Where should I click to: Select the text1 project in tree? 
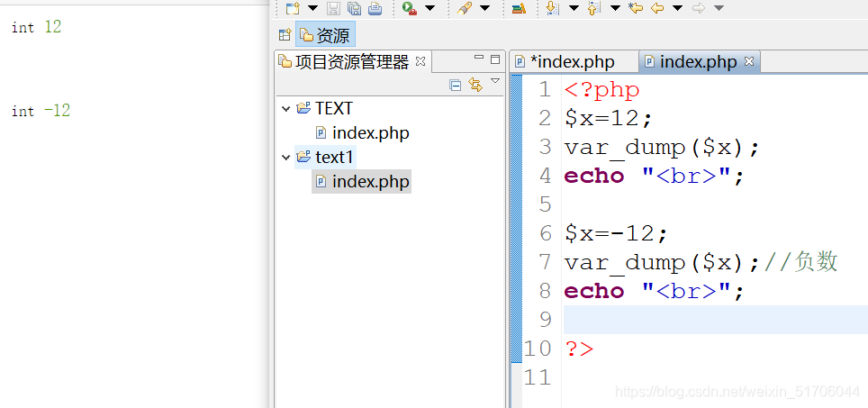[334, 158]
